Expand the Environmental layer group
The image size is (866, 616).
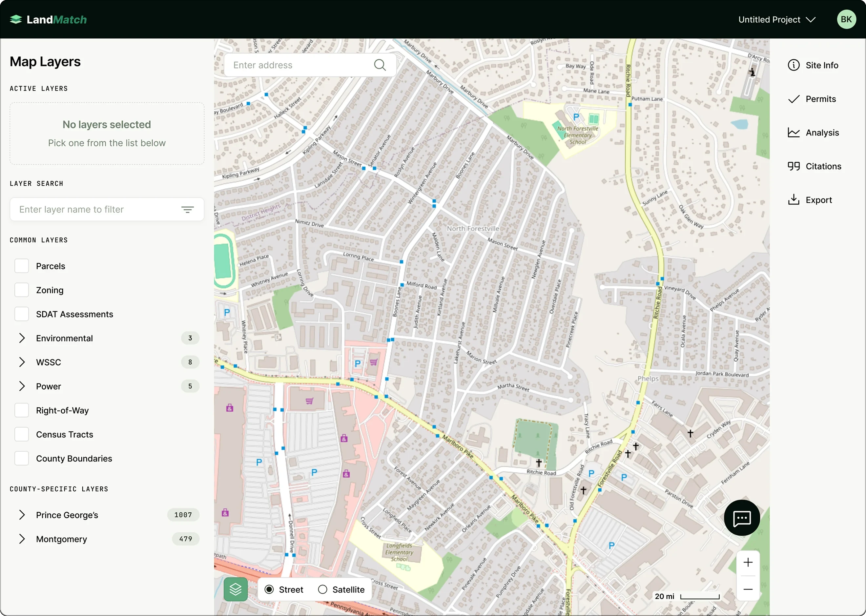22,338
